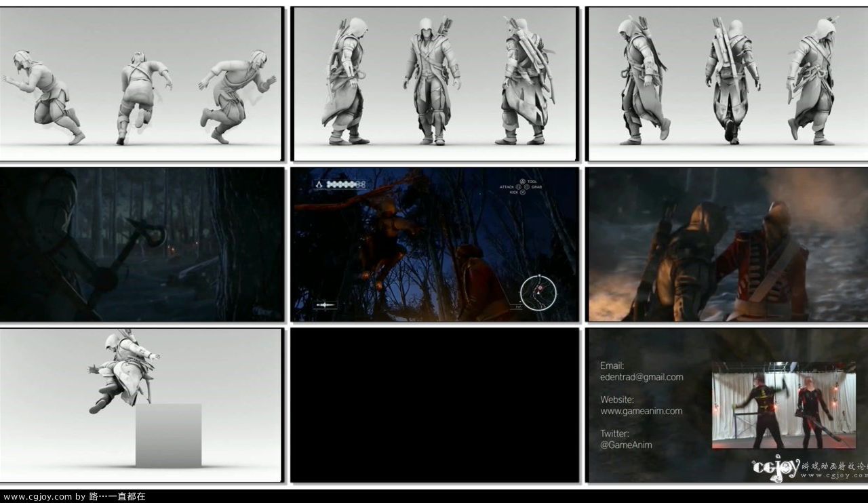This screenshot has height=503, width=868.
Task: Open the all-black frame thumbnail
Action: pos(435,405)
